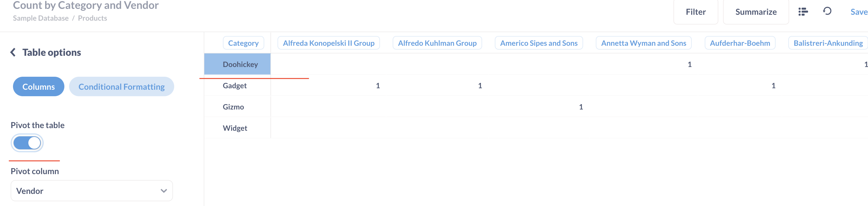Image resolution: width=868 pixels, height=206 pixels.
Task: Open the Pivot column dropdown
Action: pos(92,191)
